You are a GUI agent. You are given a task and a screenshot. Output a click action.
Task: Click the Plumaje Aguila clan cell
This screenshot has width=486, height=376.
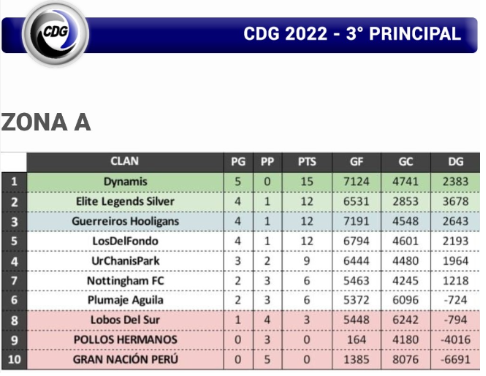click(125, 300)
